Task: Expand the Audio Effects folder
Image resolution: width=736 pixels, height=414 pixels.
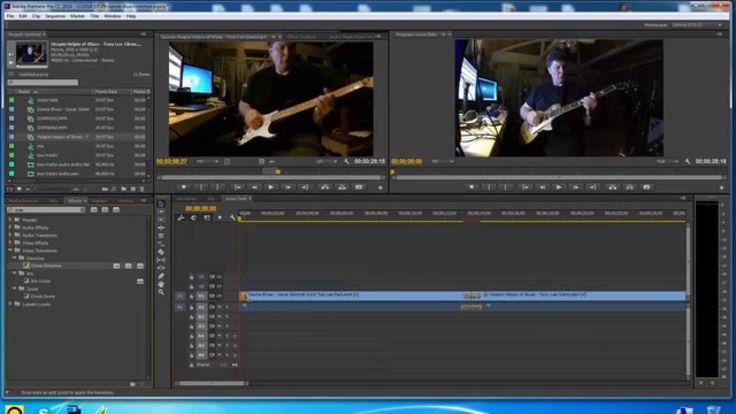Action: [10, 227]
